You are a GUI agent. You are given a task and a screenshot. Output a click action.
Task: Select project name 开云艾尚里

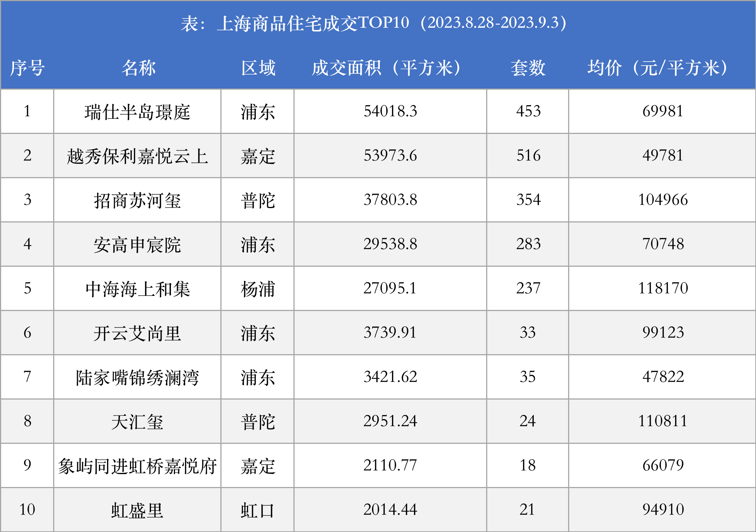(x=137, y=333)
